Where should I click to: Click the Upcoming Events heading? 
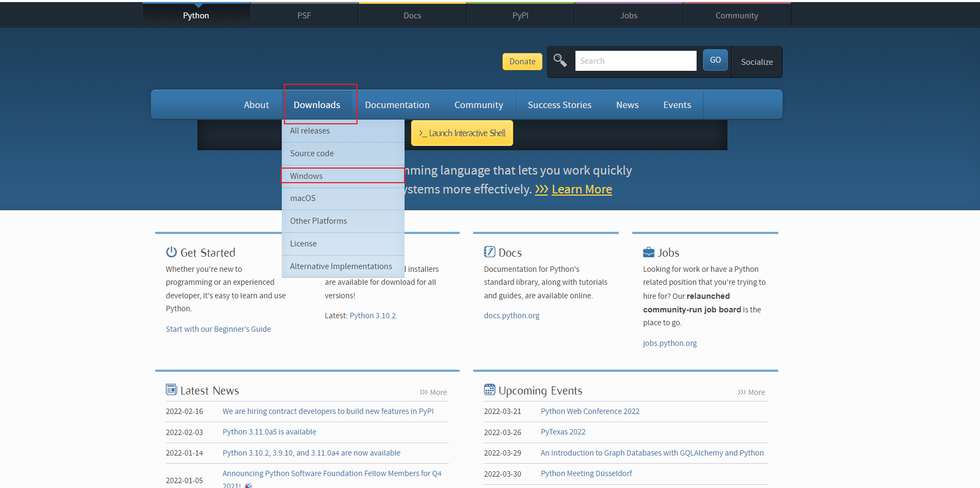tap(540, 391)
